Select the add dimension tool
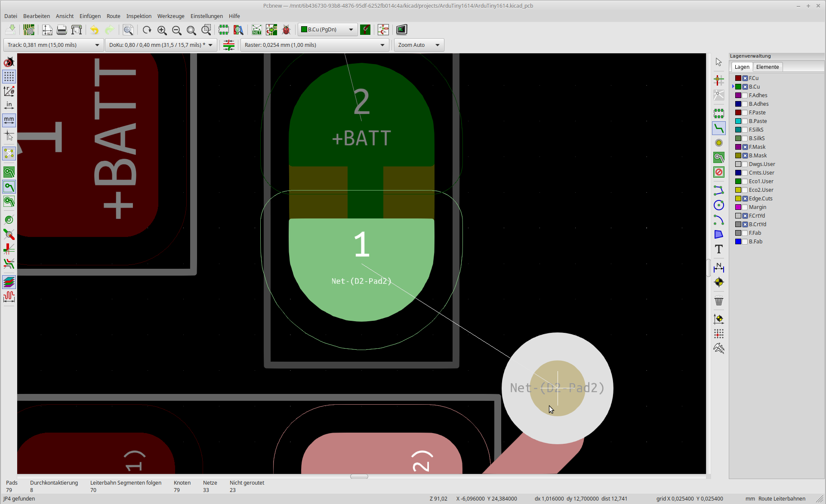The height and width of the screenshot is (504, 826). coord(719,267)
